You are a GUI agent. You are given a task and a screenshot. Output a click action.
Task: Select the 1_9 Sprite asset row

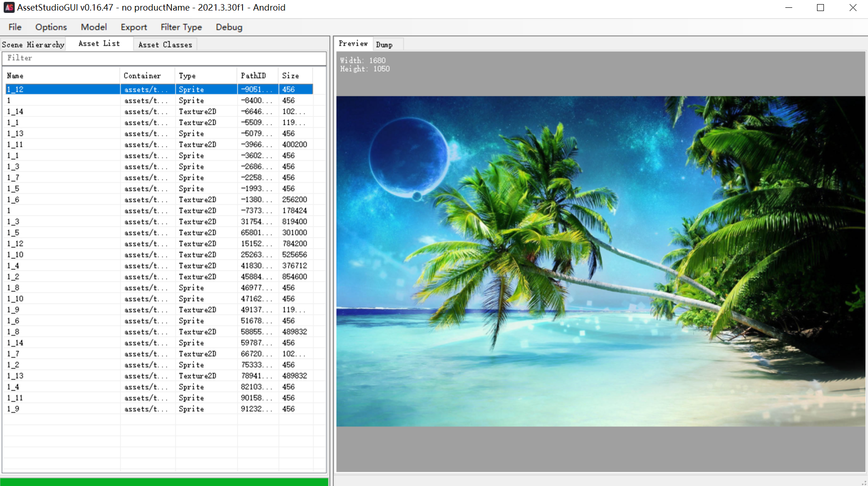click(159, 409)
